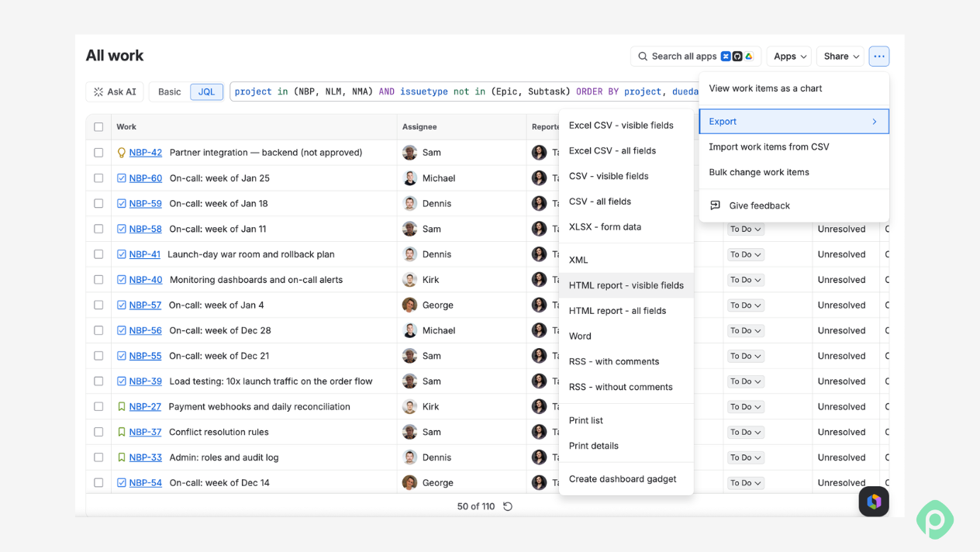Open the To Do status dropdown for NBP-40
The image size is (980, 552).
pyautogui.click(x=745, y=280)
